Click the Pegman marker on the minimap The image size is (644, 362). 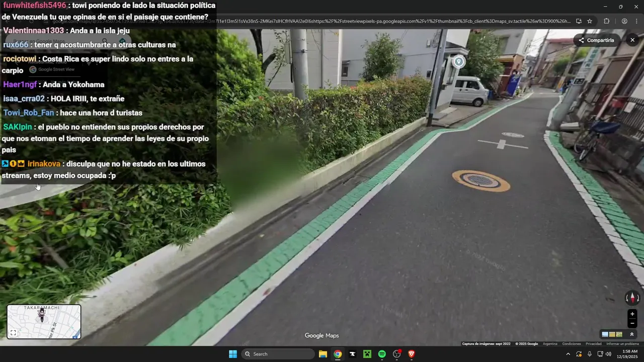(x=42, y=315)
